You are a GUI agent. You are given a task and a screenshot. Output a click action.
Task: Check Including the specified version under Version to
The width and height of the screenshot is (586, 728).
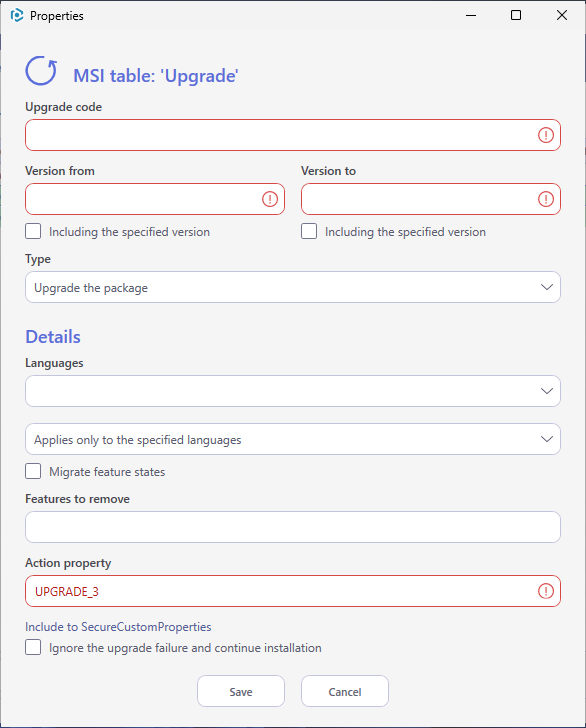pos(309,231)
